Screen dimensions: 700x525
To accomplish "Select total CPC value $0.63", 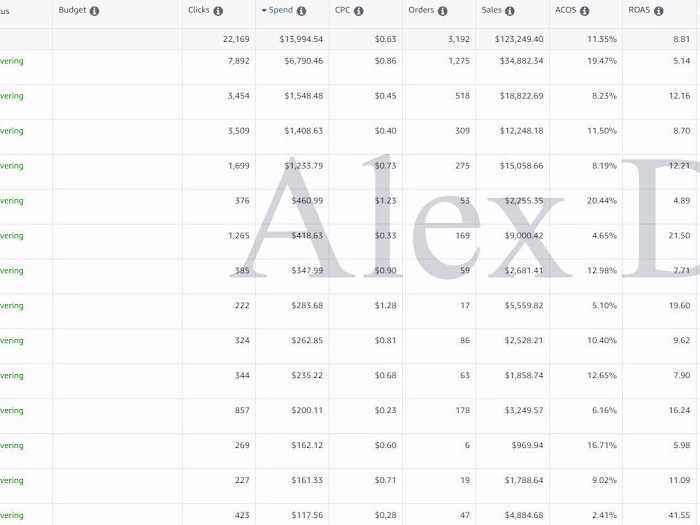I will click(x=385, y=39).
